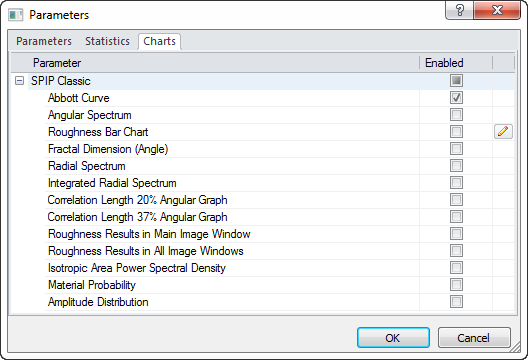Click the pencil edit icon for Roughness Bar Chart
Image resolution: width=528 pixels, height=360 pixels.
(503, 131)
